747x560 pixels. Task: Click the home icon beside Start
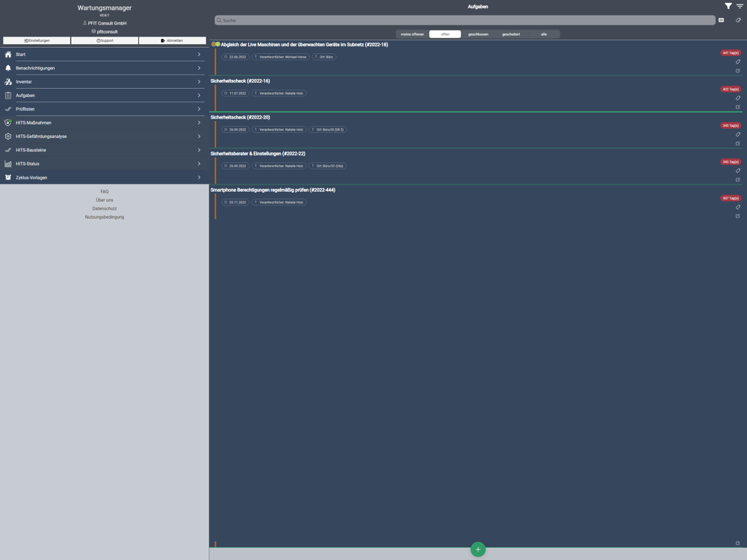tap(8, 55)
